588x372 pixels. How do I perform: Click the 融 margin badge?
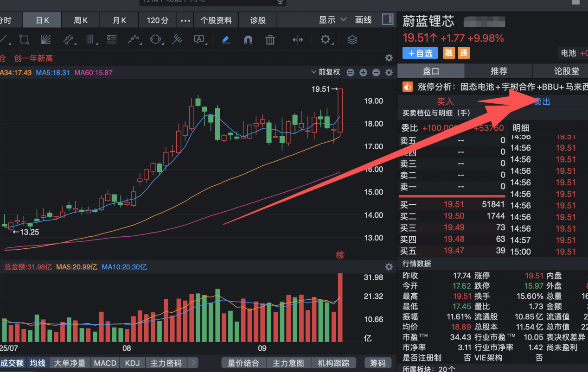tap(449, 53)
